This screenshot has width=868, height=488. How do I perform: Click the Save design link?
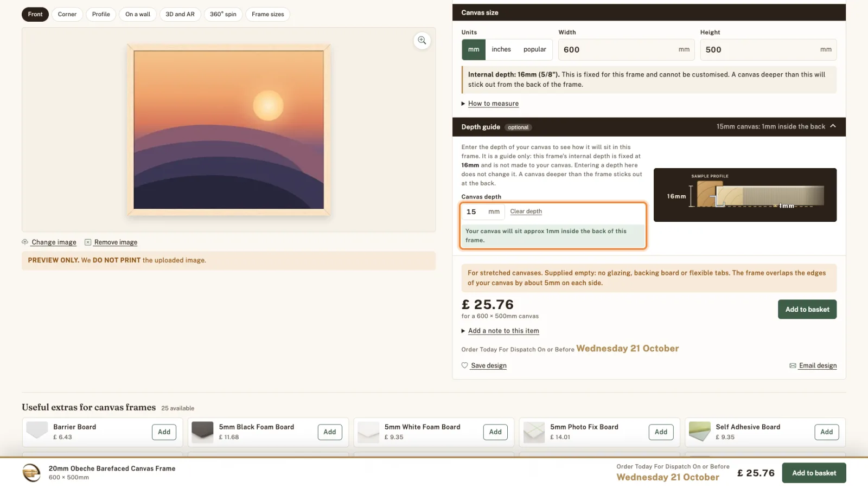pyautogui.click(x=489, y=365)
